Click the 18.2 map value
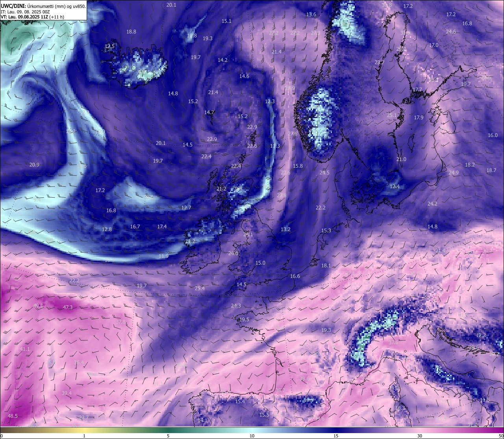The width and height of the screenshot is (504, 439). pyautogui.click(x=470, y=165)
